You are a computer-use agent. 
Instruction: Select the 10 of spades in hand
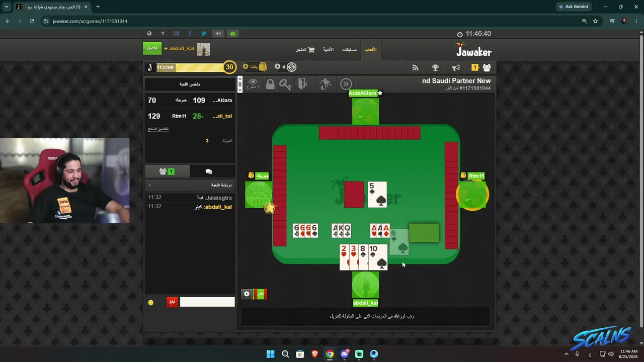coord(378,257)
